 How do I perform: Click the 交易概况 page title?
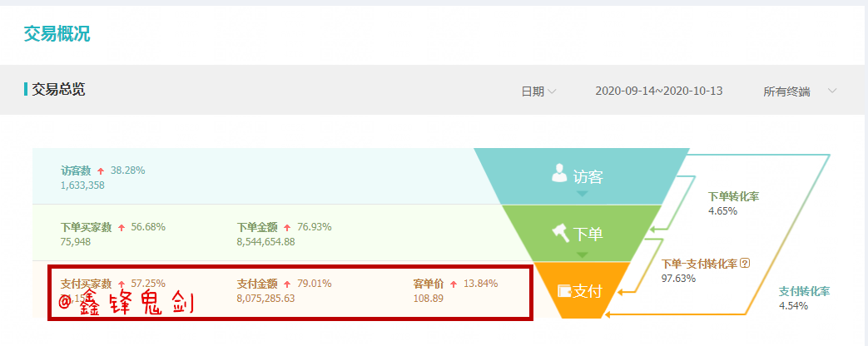point(57,34)
